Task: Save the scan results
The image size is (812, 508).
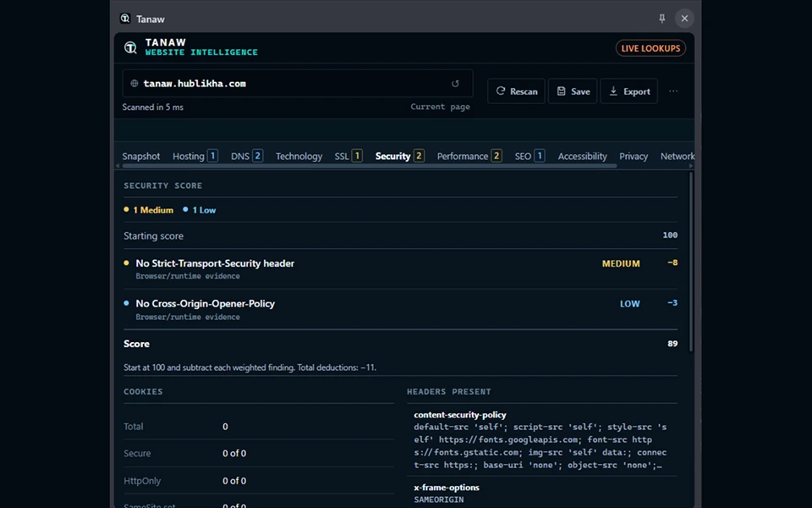Action: click(x=573, y=91)
